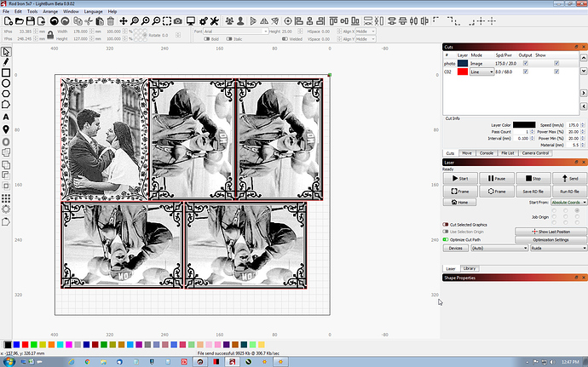
Task: Open the gear Settings icon
Action: [204, 21]
